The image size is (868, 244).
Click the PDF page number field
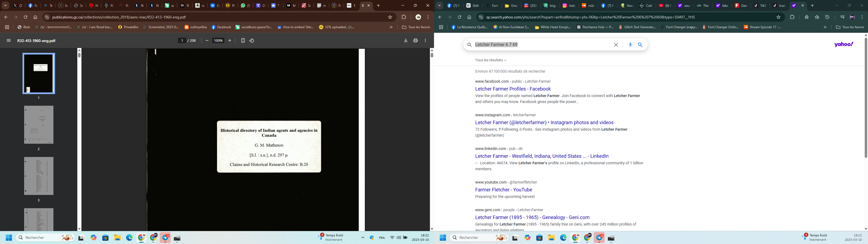click(x=182, y=41)
